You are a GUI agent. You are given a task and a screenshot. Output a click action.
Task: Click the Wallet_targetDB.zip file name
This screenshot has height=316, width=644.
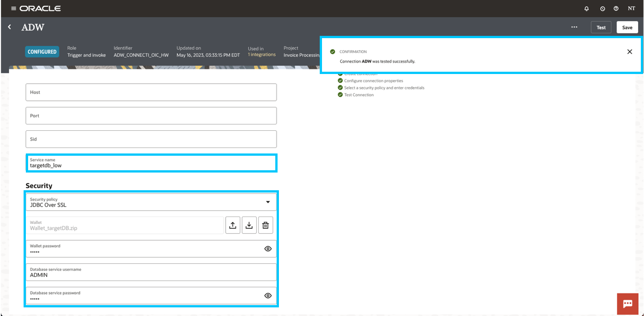[x=54, y=228]
